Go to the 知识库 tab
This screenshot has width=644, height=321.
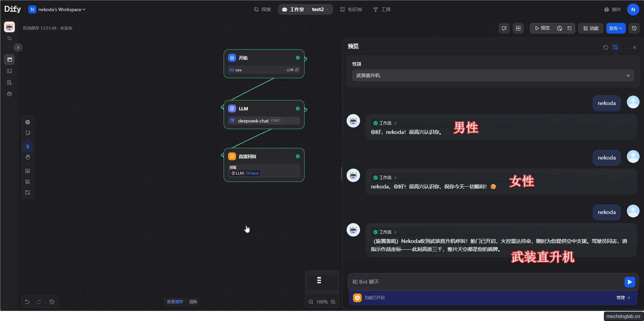click(x=351, y=9)
